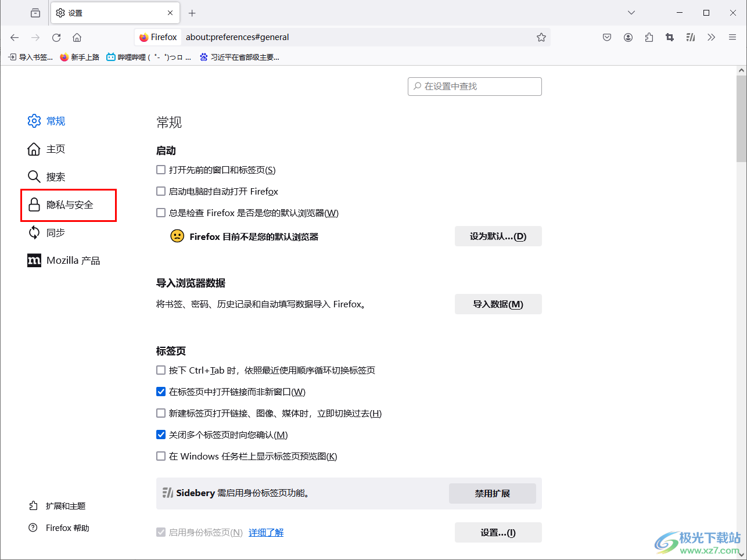Click the 设为默认 button
747x560 pixels.
click(x=498, y=236)
